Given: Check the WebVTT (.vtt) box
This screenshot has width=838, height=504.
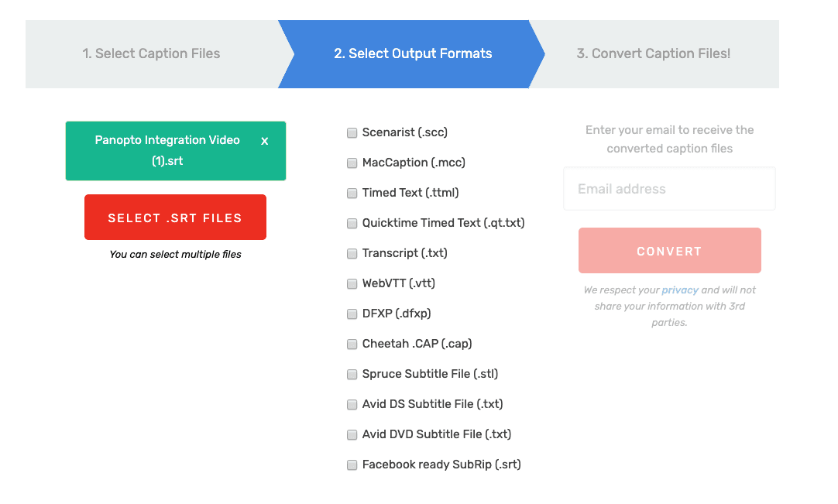Looking at the screenshot, I should tap(352, 284).
